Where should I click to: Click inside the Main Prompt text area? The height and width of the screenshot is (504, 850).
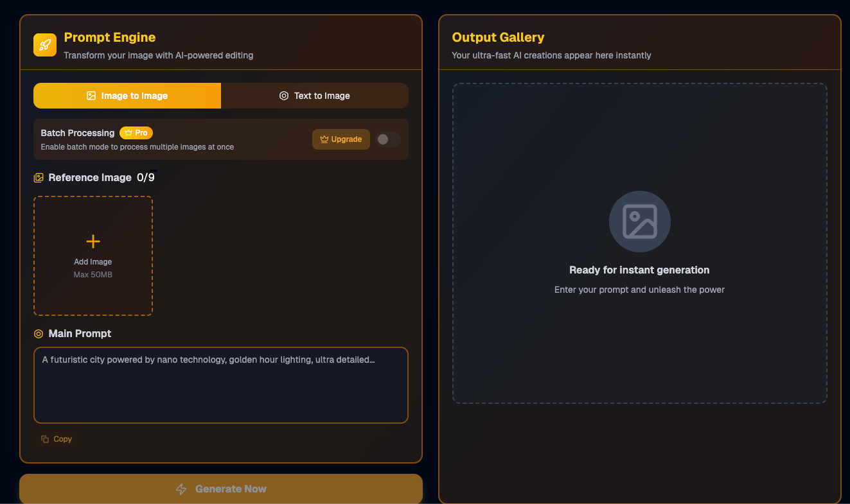(x=221, y=385)
